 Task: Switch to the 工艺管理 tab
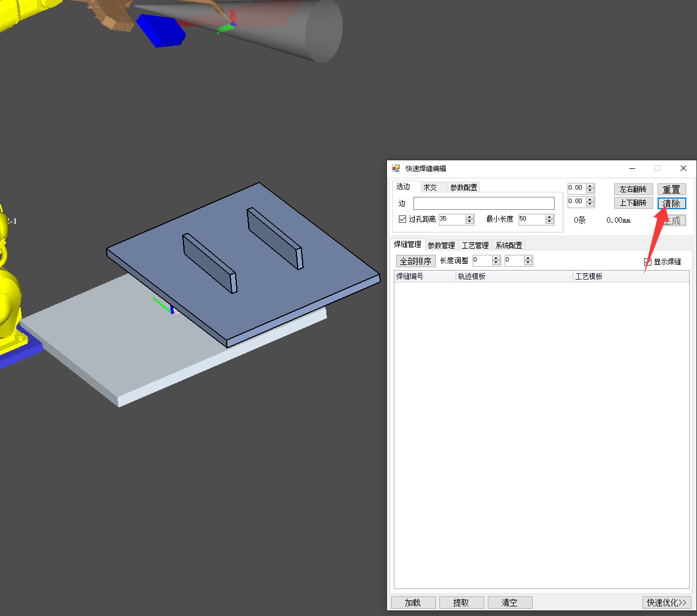475,245
